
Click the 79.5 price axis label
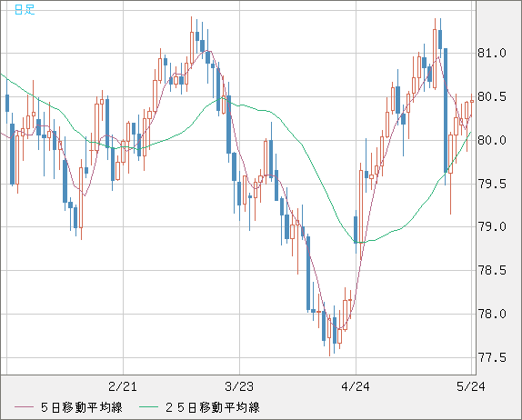[492, 184]
